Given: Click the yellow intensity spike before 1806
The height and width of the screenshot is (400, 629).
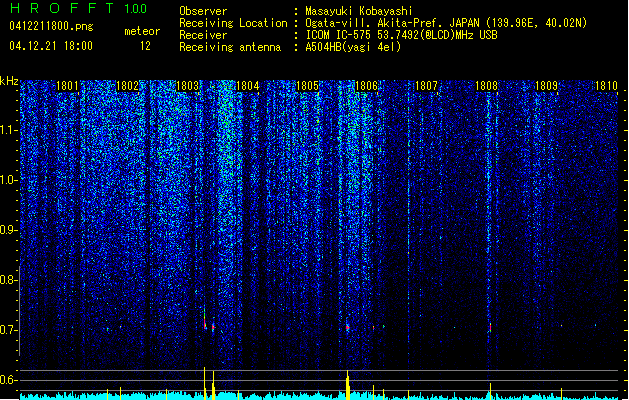Looking at the screenshot, I should tap(348, 385).
